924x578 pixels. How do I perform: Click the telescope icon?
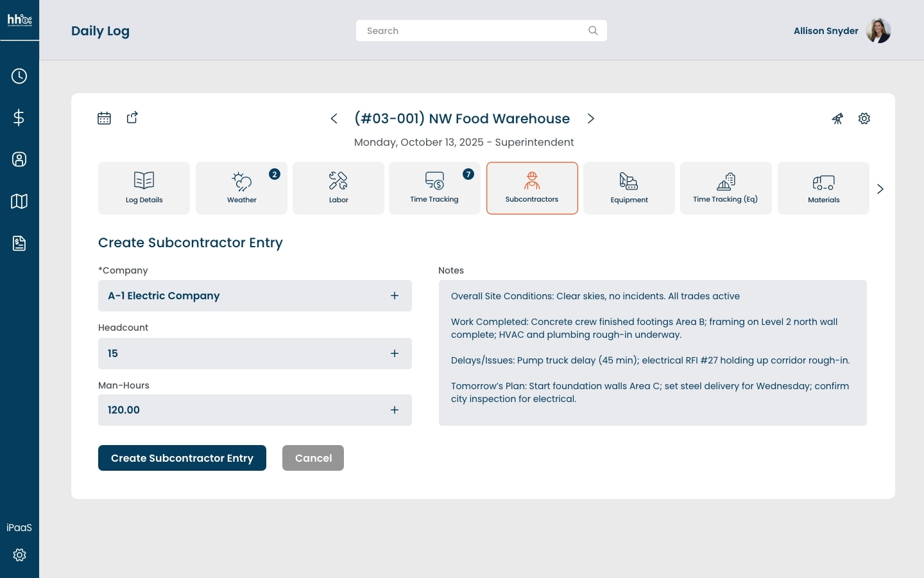coord(837,119)
